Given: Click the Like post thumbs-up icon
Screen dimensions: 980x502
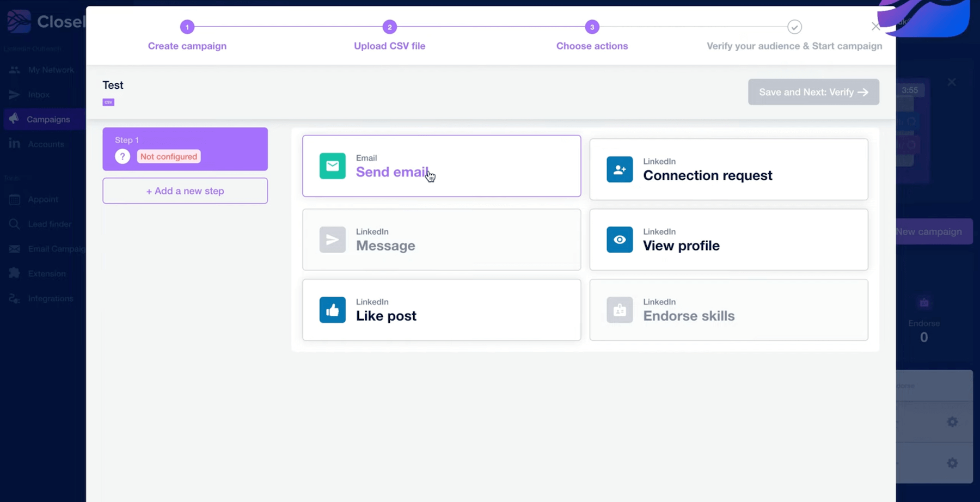Looking at the screenshot, I should pyautogui.click(x=332, y=310).
